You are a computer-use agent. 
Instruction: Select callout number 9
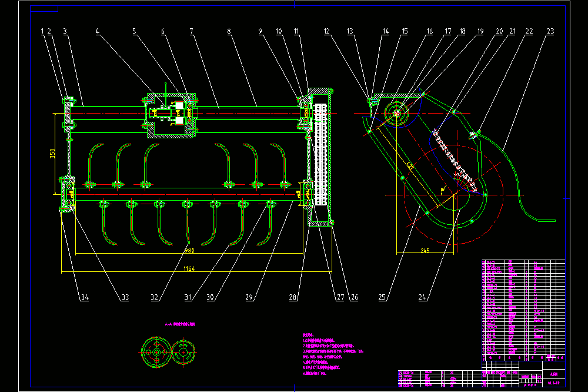(260, 32)
